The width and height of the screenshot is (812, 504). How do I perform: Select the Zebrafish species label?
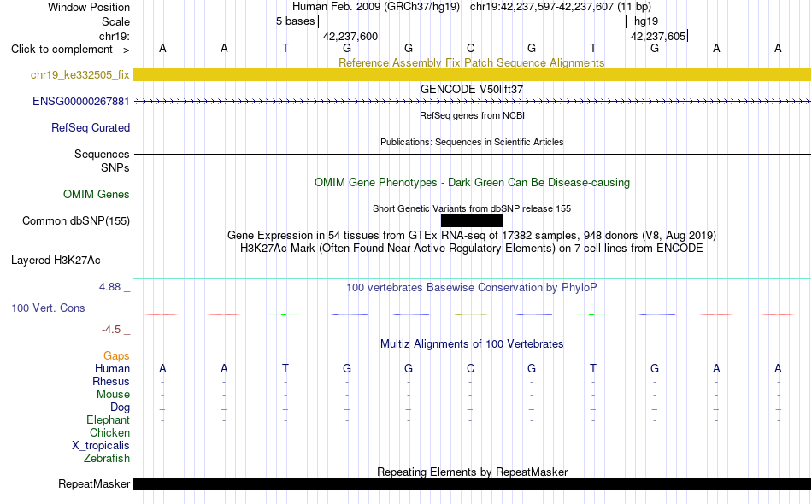point(107,458)
